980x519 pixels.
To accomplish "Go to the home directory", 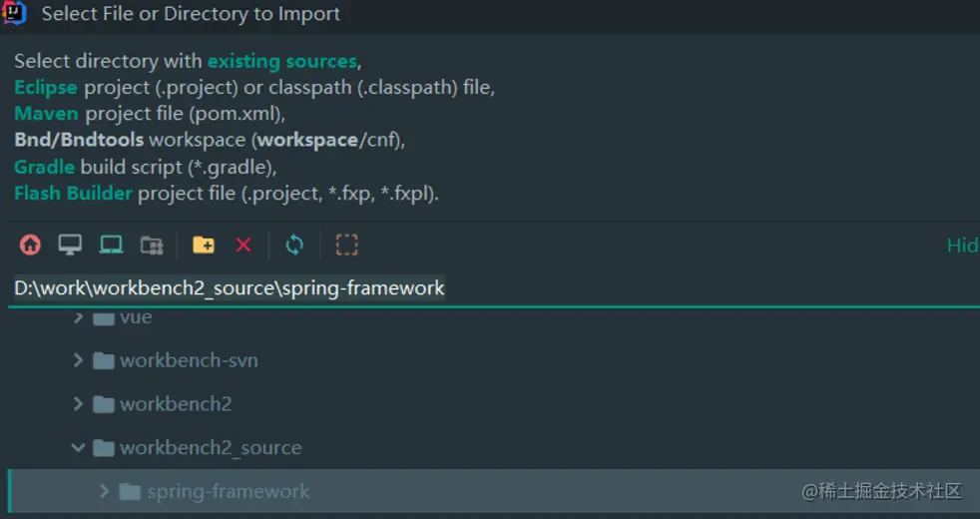I will 30,245.
